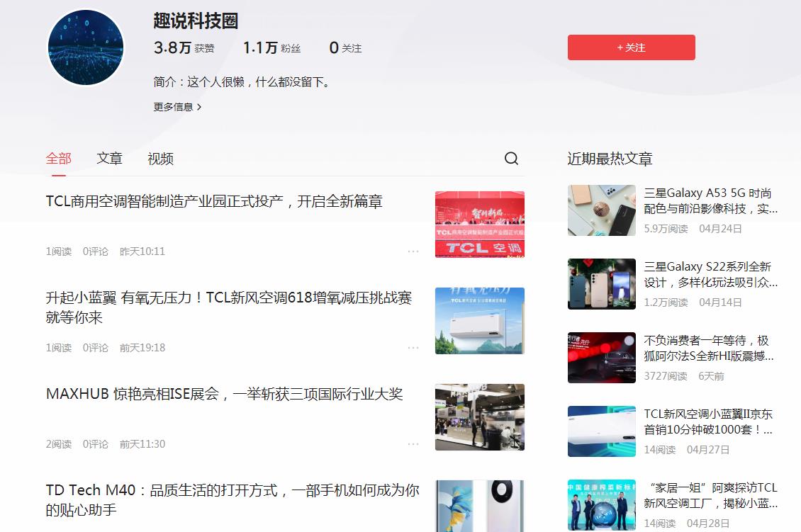Screen dimensions: 801x532
Task: Click the 简介 profile description text
Action: (242, 81)
